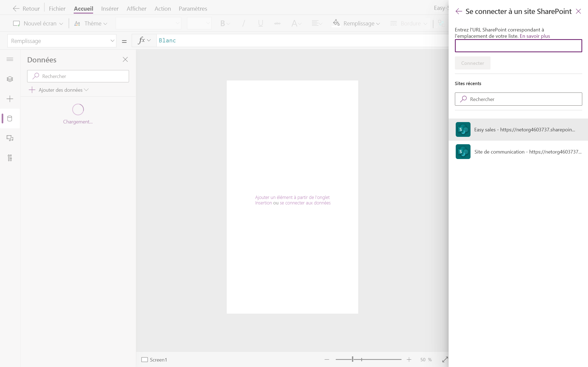
Task: Go back from the SharePoint connection pane
Action: pos(459,11)
